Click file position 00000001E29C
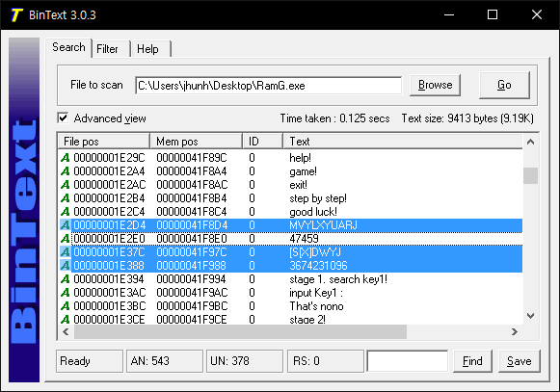The width and height of the screenshot is (560, 392). [x=109, y=158]
